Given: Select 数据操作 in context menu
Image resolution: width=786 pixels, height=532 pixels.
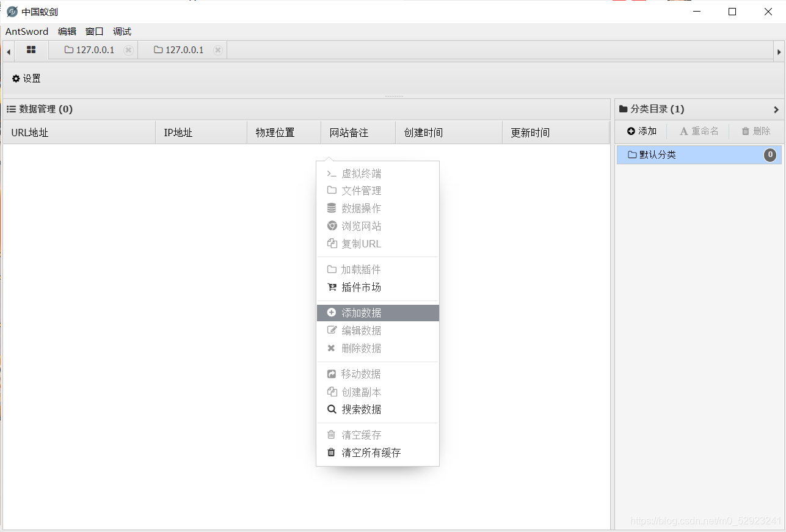Looking at the screenshot, I should pos(377,208).
